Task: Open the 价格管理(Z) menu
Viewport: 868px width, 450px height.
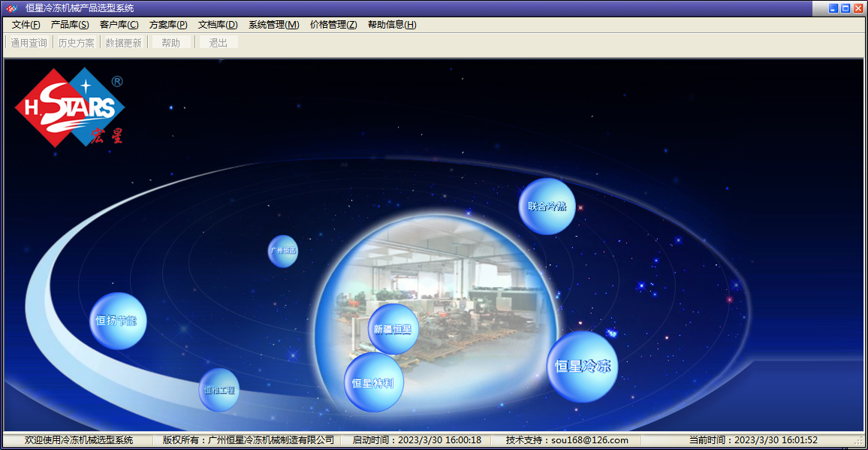Action: (333, 25)
